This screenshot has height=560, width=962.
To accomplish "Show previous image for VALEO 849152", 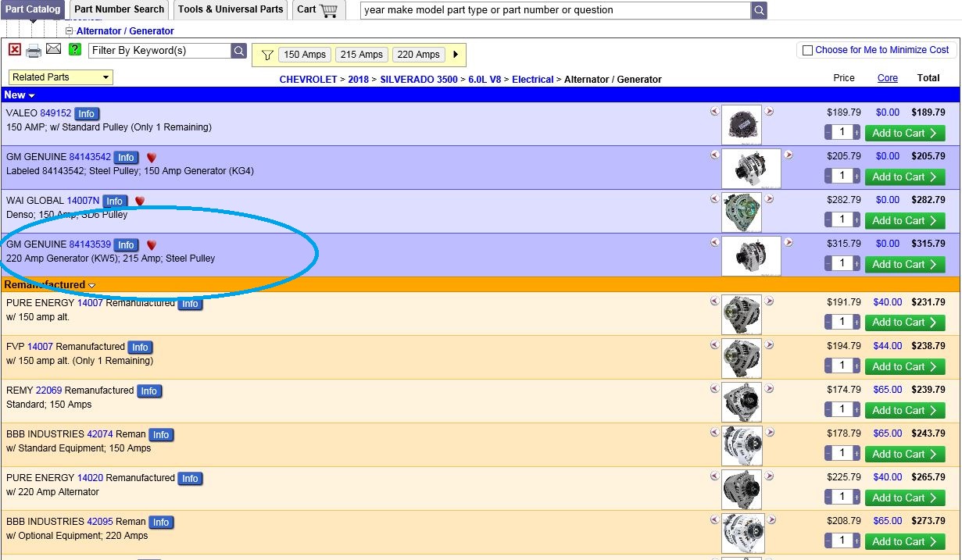I will (x=714, y=112).
